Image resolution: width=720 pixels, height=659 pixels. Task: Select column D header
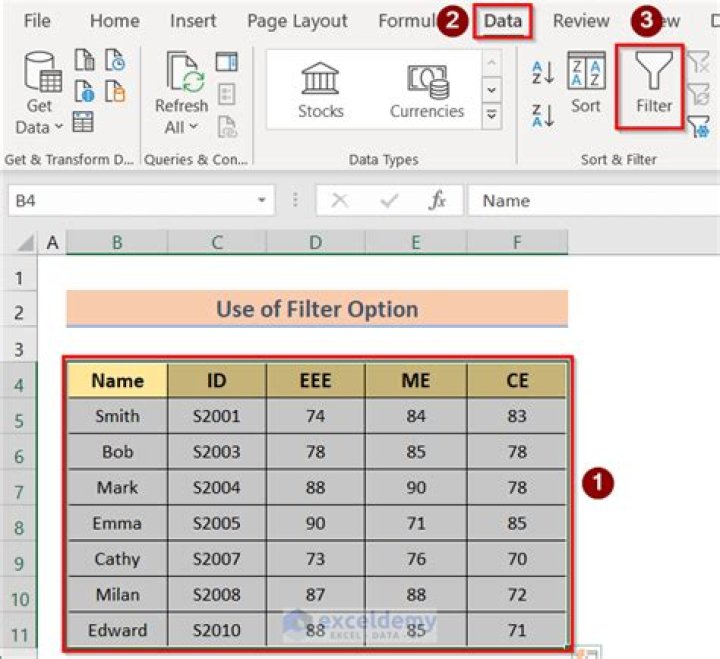point(315,242)
